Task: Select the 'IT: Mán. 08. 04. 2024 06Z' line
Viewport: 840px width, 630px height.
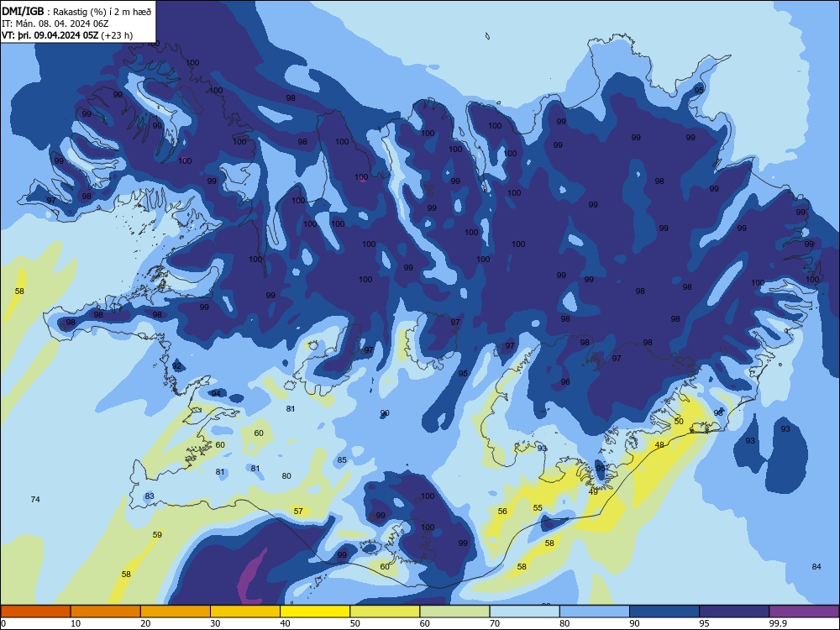Action: click(55, 24)
